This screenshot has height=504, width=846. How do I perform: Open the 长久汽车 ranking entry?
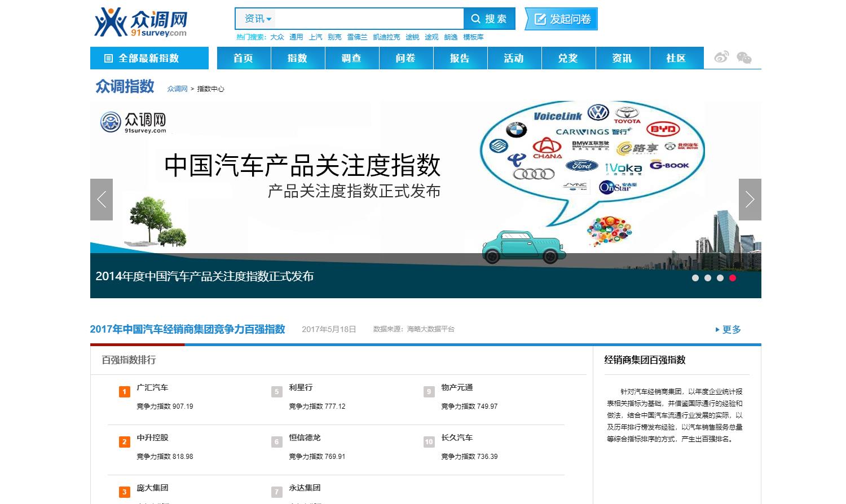tap(457, 438)
